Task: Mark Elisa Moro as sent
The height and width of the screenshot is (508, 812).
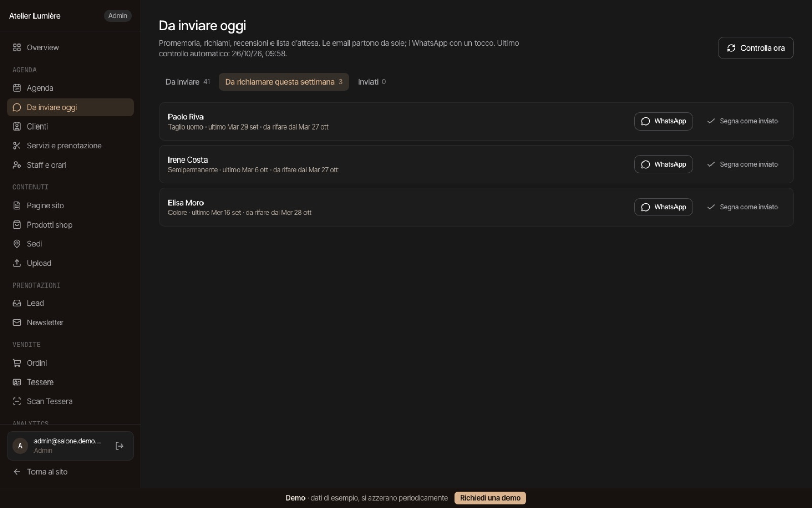Action: pos(742,207)
